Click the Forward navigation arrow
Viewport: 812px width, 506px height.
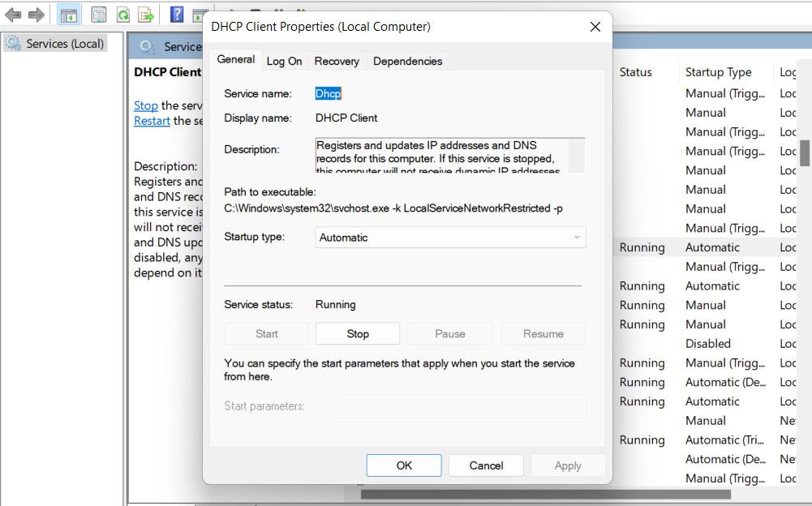point(36,14)
